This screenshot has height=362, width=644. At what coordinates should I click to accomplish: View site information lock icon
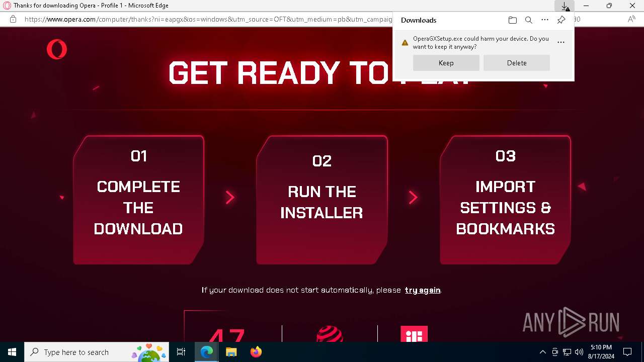[13, 19]
